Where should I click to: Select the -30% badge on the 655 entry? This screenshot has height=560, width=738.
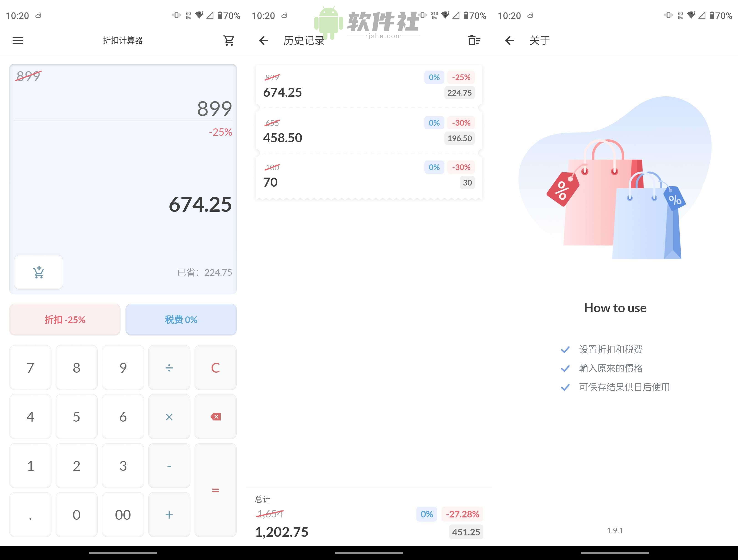(461, 123)
